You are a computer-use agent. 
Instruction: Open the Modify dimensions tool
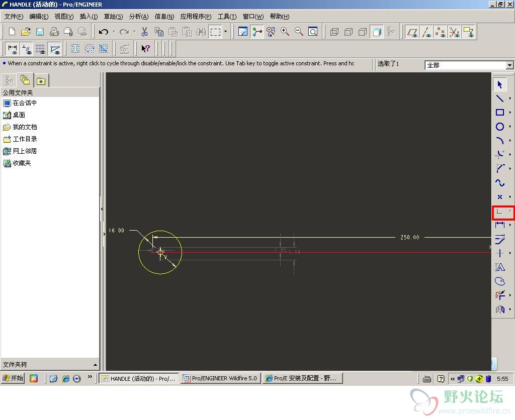(x=500, y=239)
